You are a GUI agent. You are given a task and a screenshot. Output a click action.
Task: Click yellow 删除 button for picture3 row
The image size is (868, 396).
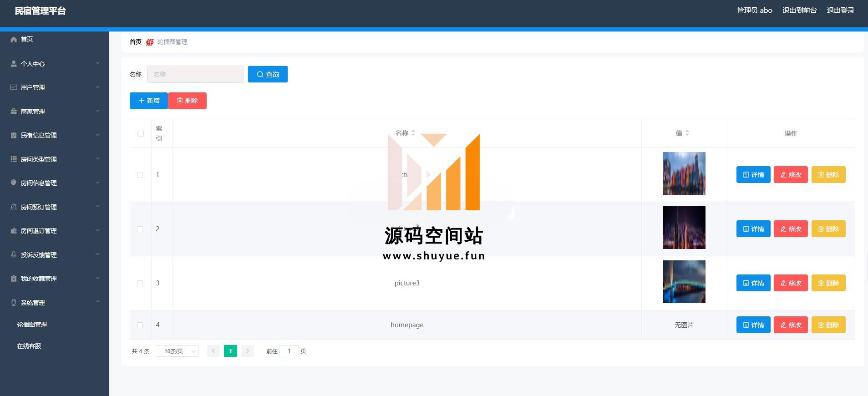coord(828,283)
